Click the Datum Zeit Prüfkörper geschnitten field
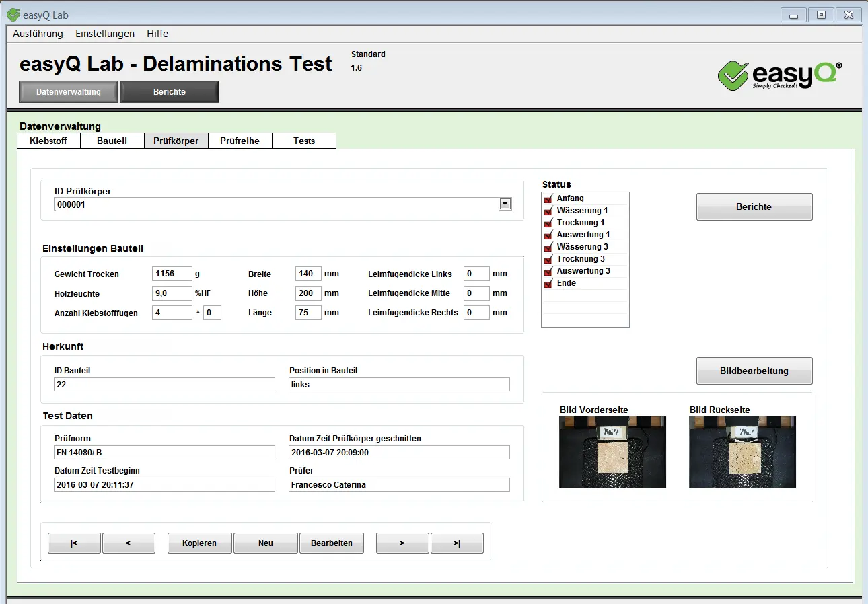The width and height of the screenshot is (868, 604). 400,452
